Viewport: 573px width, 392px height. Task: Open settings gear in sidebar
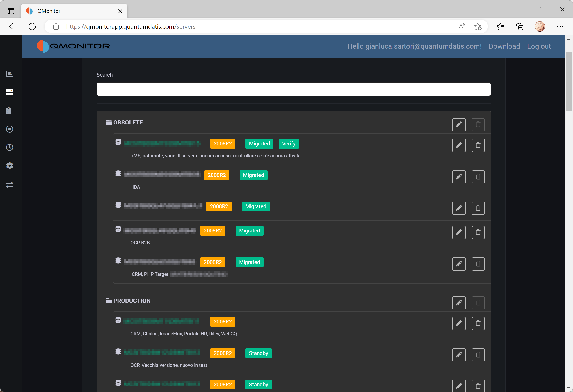(9, 166)
